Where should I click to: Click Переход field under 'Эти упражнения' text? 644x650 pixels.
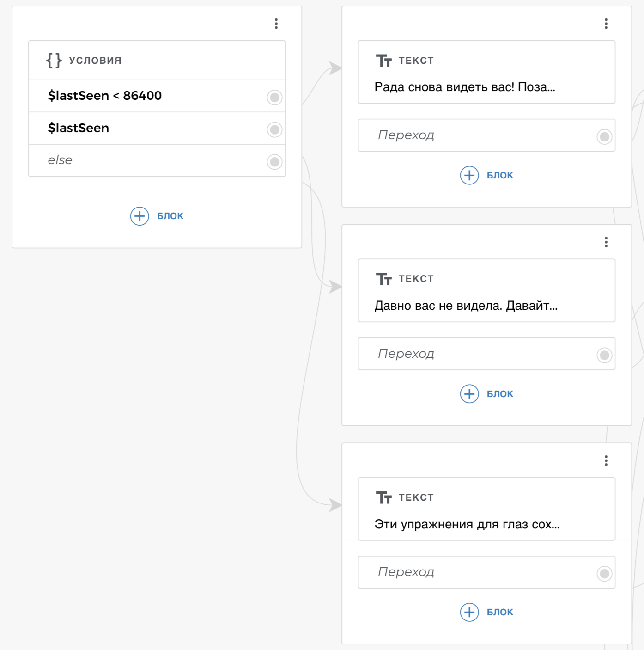pyautogui.click(x=476, y=572)
